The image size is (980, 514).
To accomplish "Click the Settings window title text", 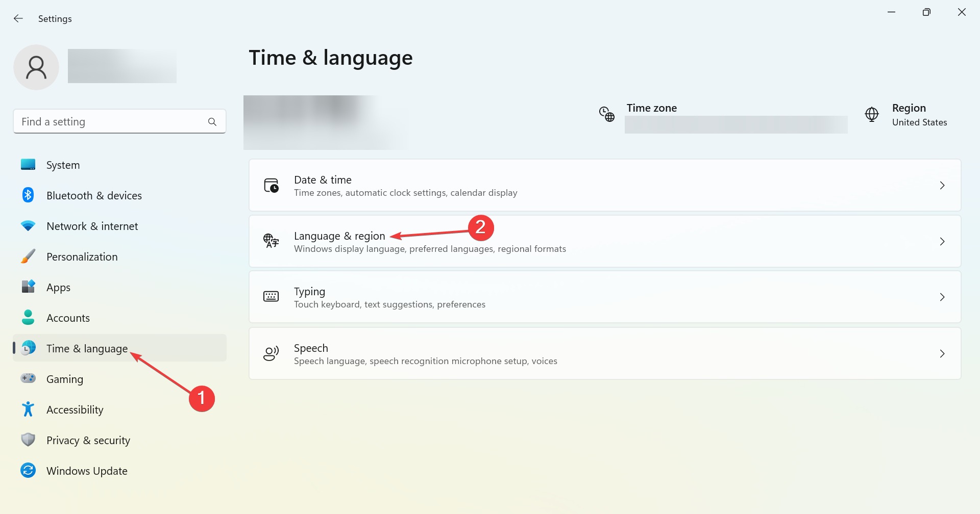I will (x=55, y=19).
